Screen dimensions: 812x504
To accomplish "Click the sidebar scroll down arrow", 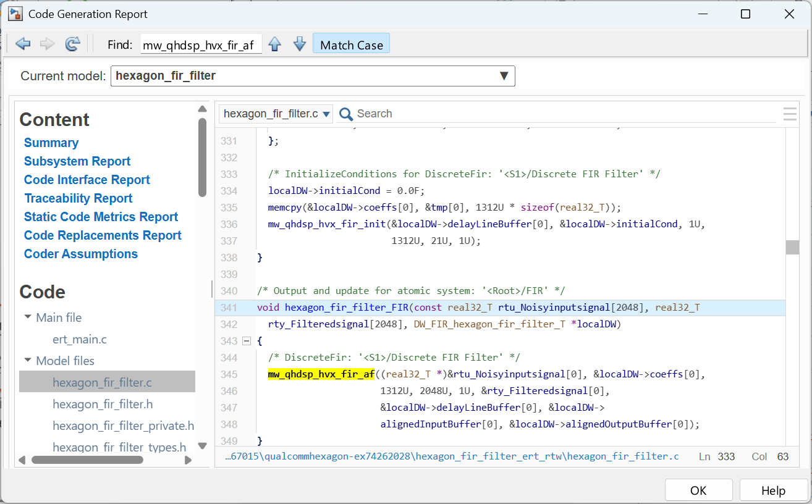I will click(x=202, y=445).
